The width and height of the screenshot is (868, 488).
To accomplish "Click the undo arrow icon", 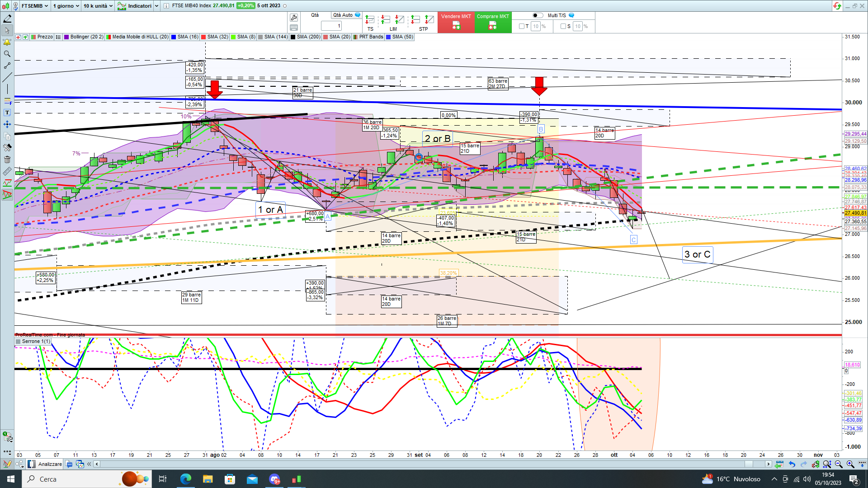I will click(x=792, y=464).
